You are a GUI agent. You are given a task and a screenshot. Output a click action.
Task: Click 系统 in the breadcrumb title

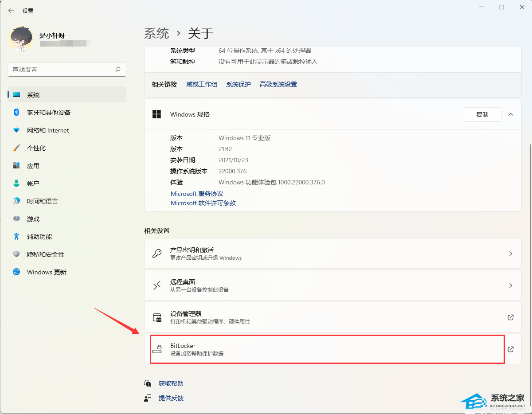[156, 33]
